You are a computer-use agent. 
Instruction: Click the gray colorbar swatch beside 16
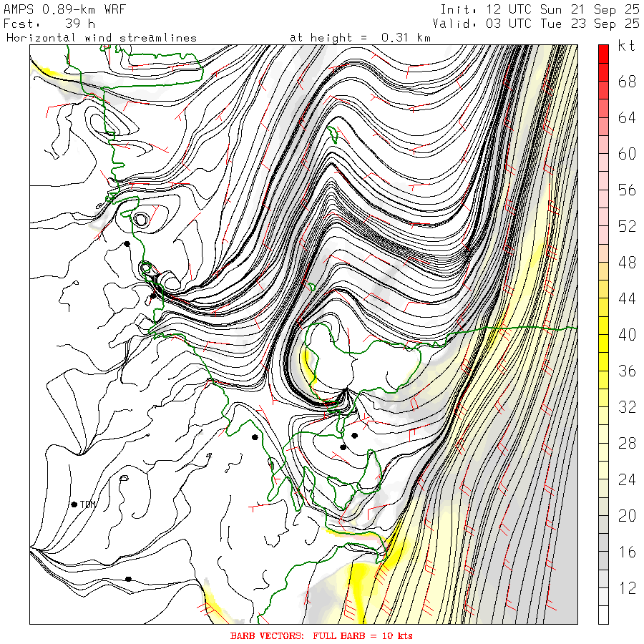[x=603, y=560]
